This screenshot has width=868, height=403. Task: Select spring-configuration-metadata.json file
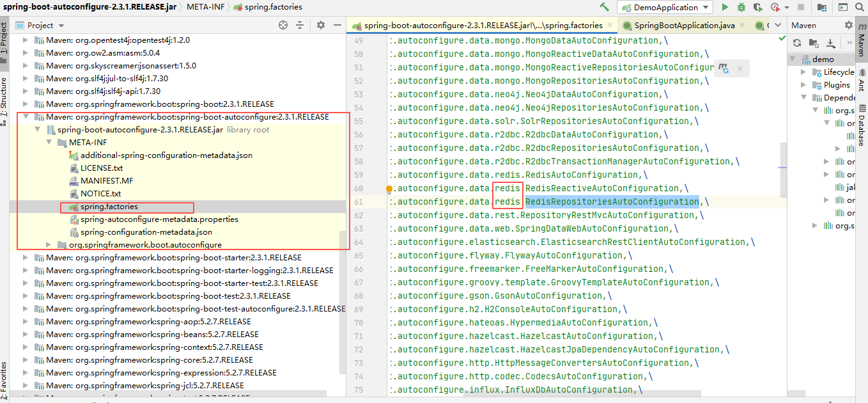pyautogui.click(x=146, y=232)
